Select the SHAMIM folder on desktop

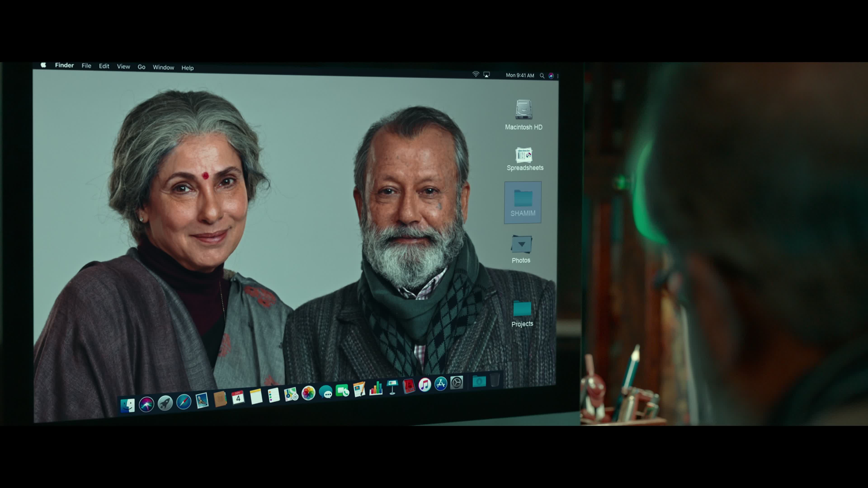coord(523,202)
